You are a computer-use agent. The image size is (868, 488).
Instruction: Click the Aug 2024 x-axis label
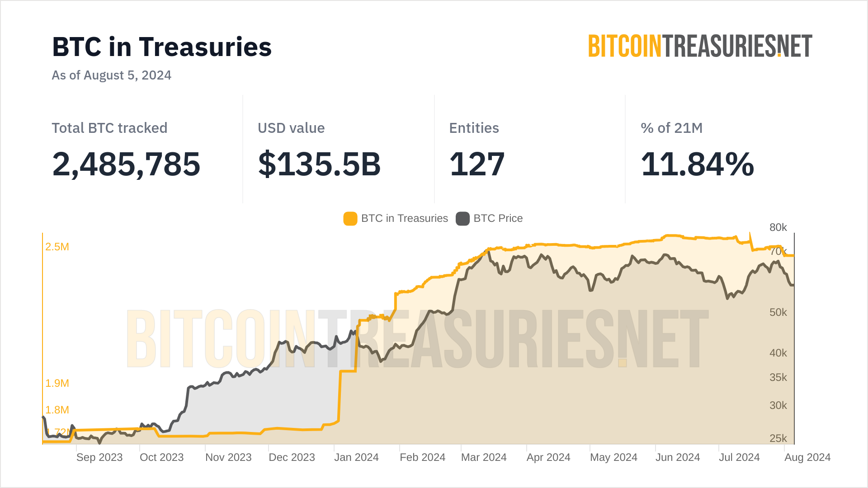tap(807, 457)
